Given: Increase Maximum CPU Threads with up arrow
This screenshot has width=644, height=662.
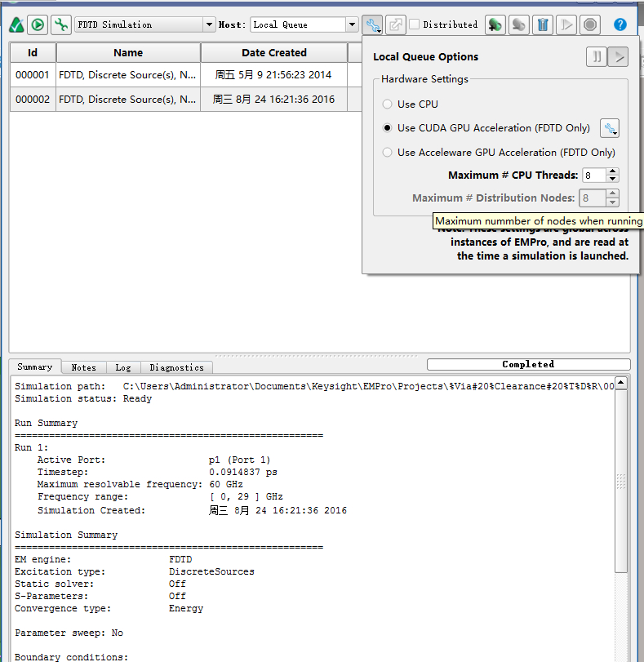Looking at the screenshot, I should (x=612, y=171).
